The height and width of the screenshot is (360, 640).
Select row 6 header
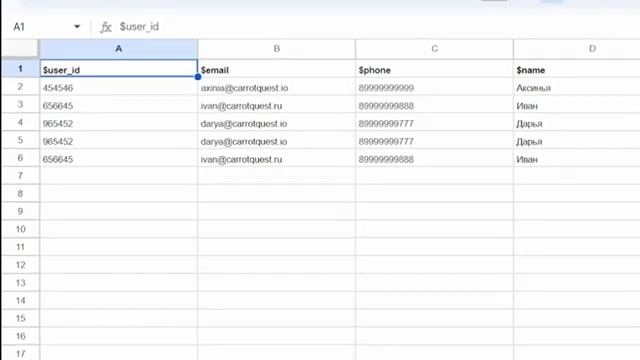coord(20,158)
